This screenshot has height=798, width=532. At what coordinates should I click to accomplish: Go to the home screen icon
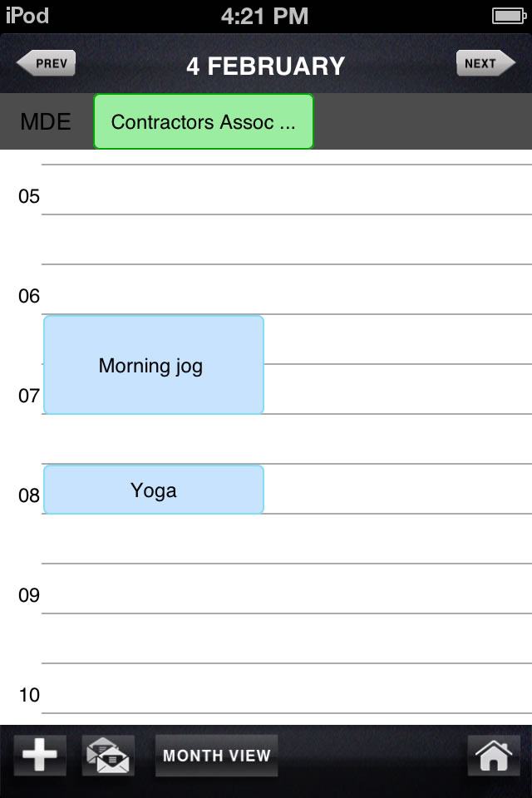[492, 756]
